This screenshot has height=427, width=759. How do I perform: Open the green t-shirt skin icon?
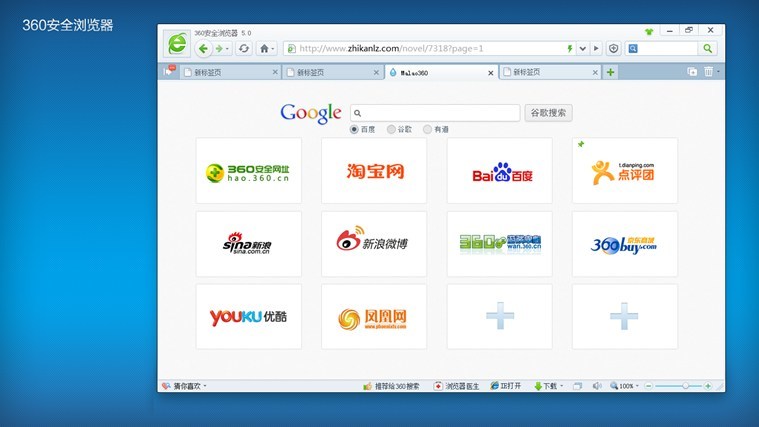coord(649,32)
